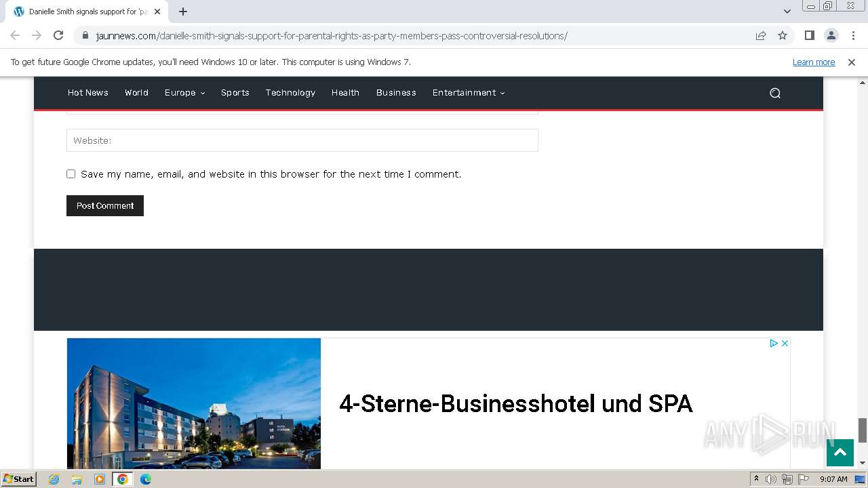Click into the Website input field

pos(302,140)
